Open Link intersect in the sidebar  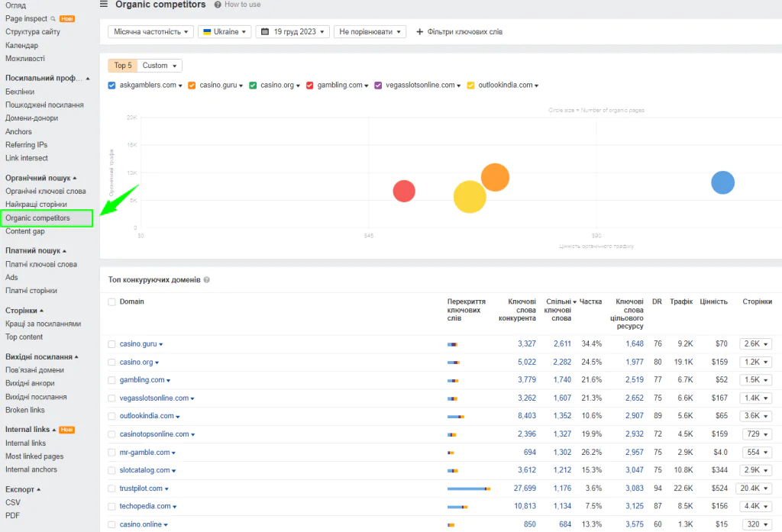click(x=27, y=158)
